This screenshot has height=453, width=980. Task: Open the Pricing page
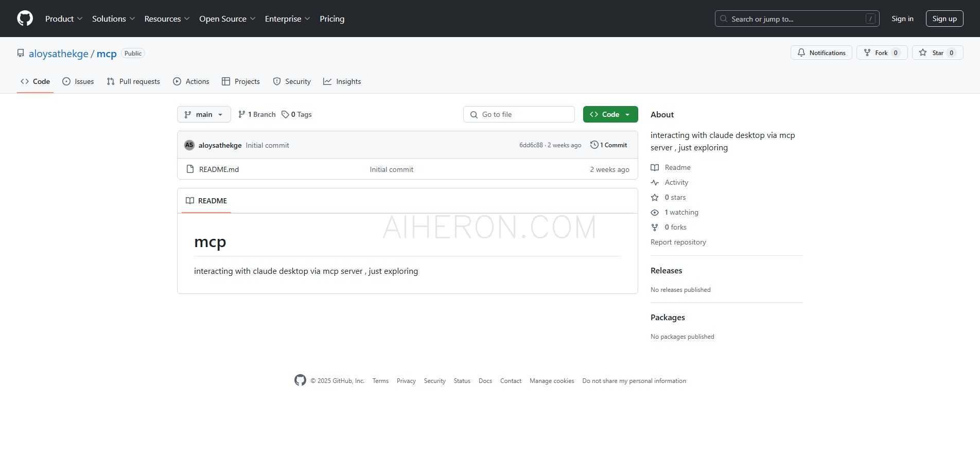coord(332,19)
